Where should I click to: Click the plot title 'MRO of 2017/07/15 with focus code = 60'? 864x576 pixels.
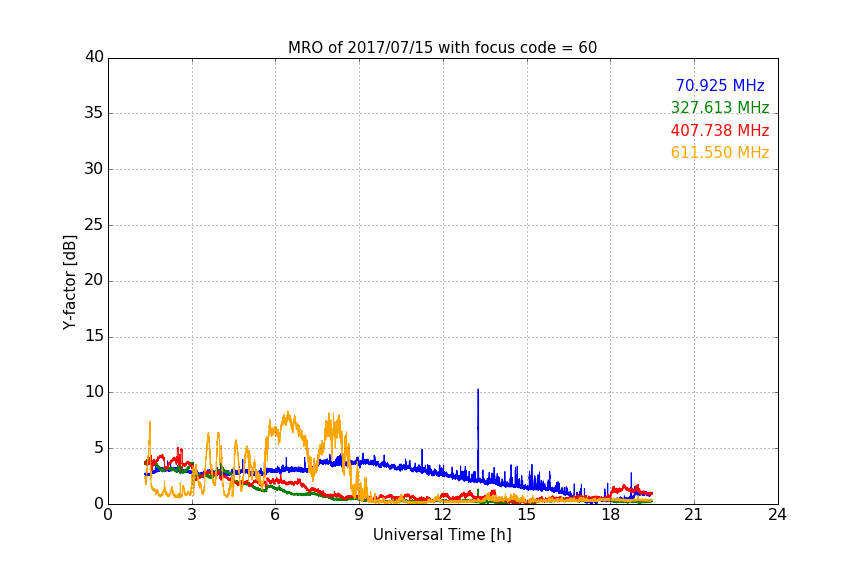tap(442, 48)
